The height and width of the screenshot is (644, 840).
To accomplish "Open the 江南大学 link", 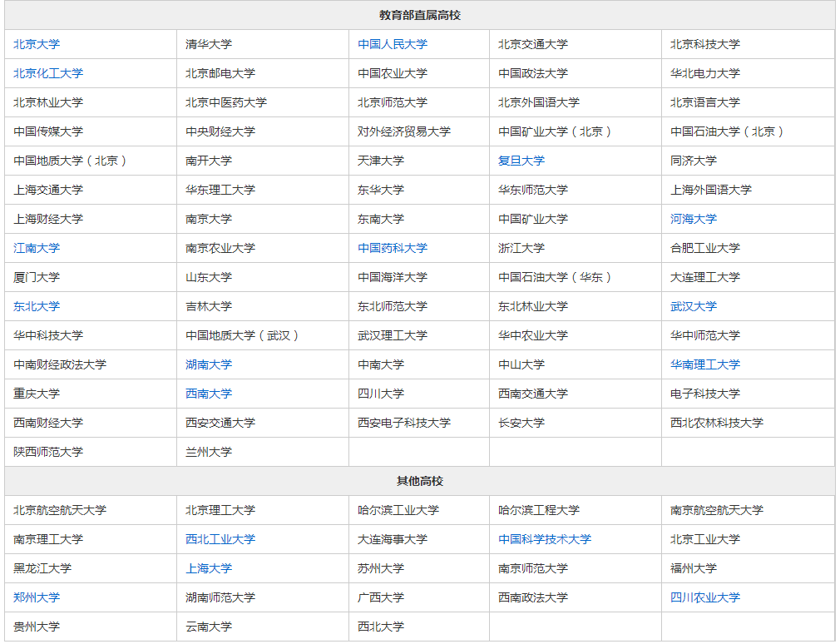I will [37, 248].
